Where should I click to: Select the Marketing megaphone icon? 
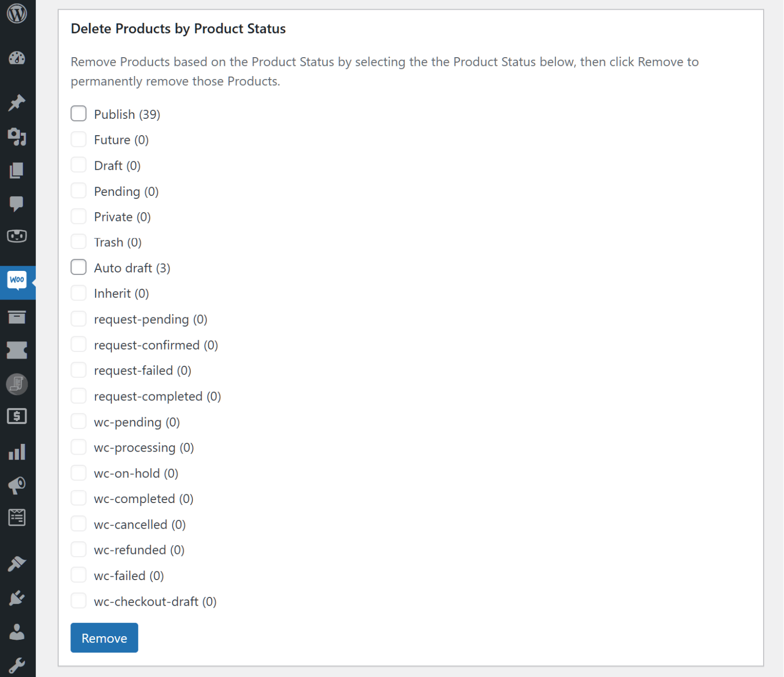(x=17, y=485)
